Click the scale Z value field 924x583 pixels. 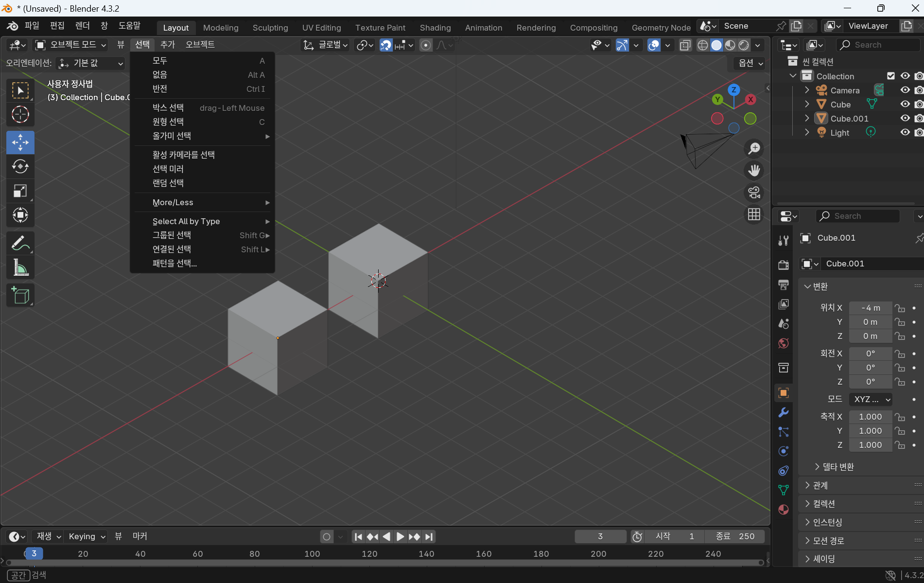[x=871, y=445]
